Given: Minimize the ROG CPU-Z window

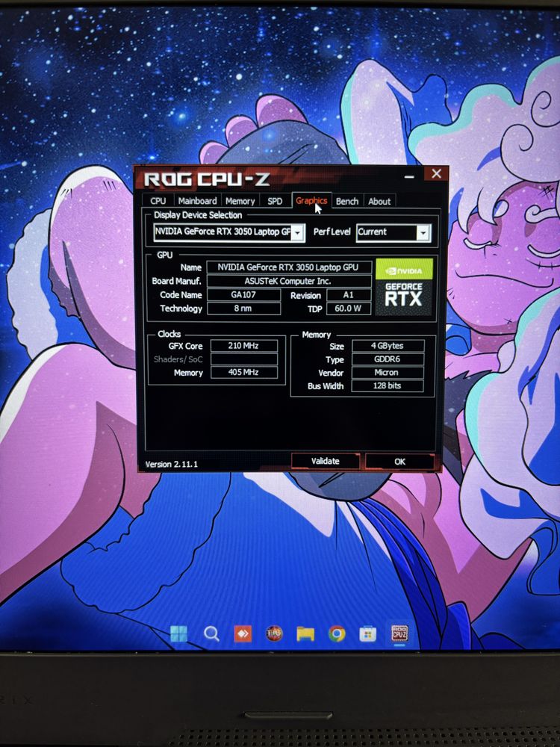Looking at the screenshot, I should (408, 176).
